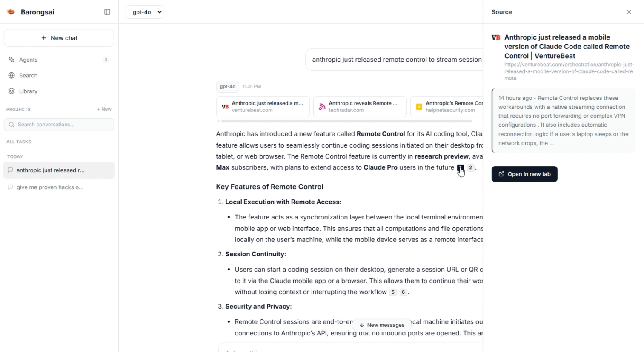Open the source with 'Open in new tab'
Screen dimensions: 644x352
pyautogui.click(x=524, y=174)
